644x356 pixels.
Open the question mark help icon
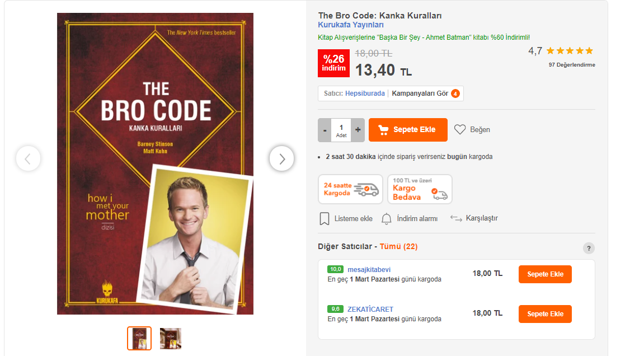click(x=589, y=249)
